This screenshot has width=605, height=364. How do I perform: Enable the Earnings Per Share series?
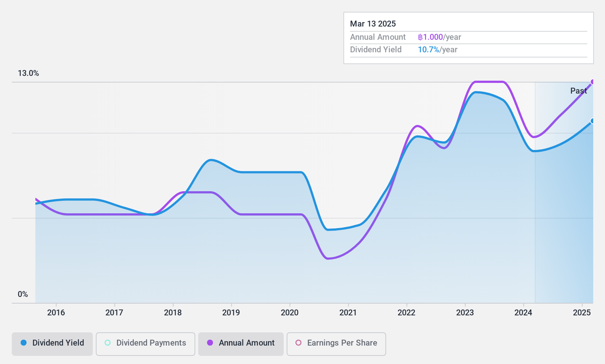(x=336, y=344)
